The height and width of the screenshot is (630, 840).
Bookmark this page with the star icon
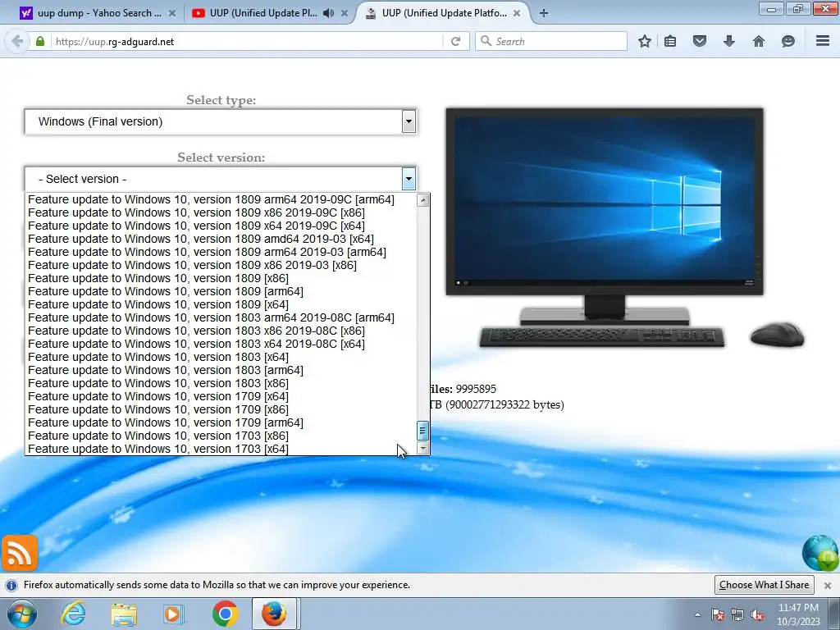645,41
